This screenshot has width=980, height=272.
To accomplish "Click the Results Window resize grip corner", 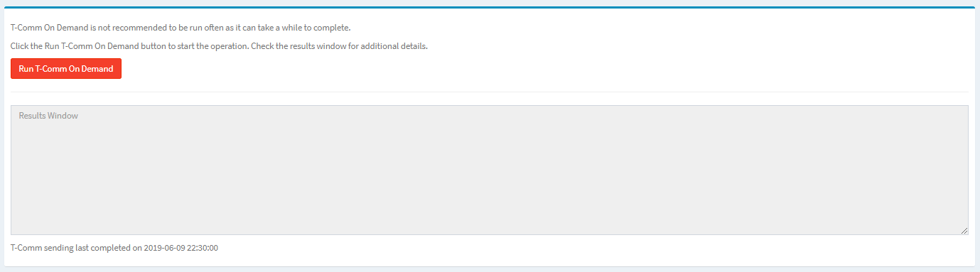I will tap(964, 231).
